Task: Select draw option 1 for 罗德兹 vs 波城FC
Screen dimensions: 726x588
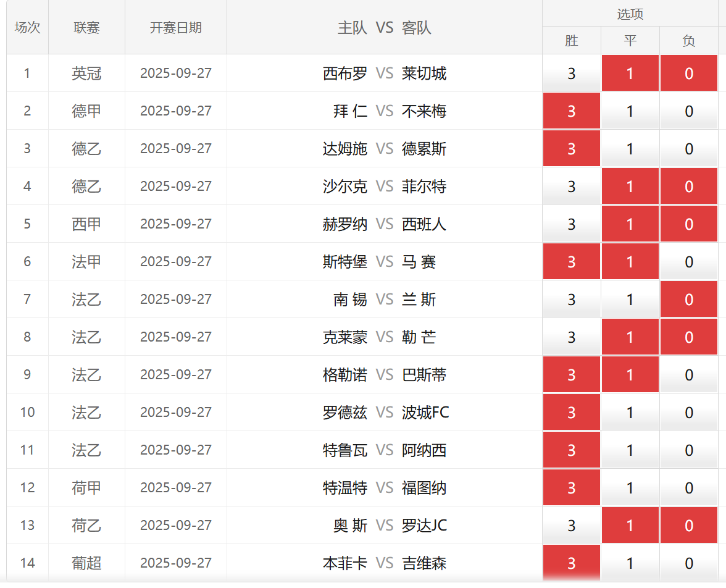Action: point(630,413)
